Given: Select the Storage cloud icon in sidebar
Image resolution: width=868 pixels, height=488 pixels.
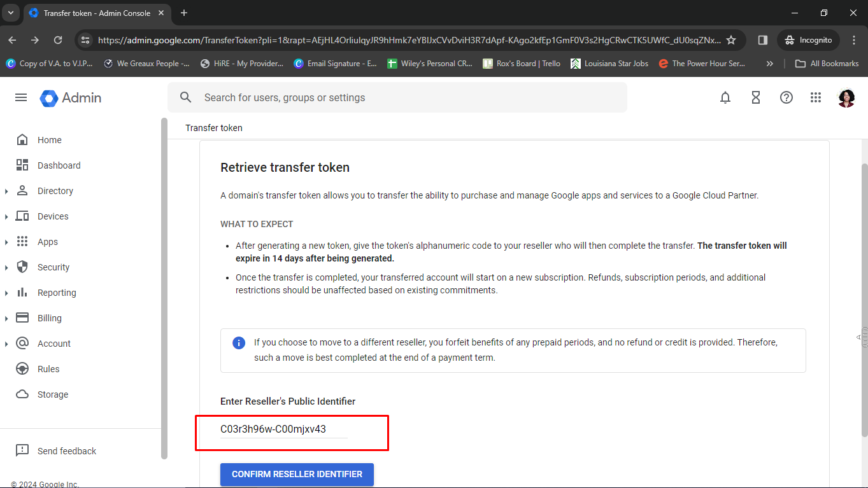Looking at the screenshot, I should coord(22,394).
